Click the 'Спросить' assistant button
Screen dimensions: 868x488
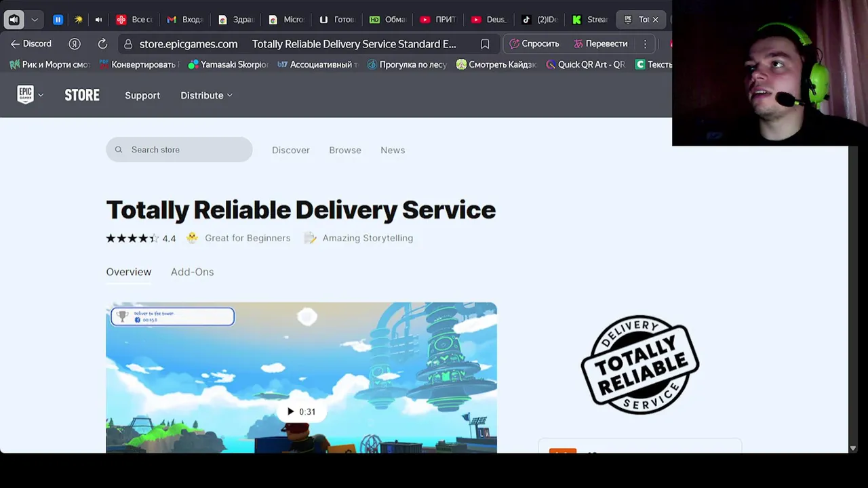pos(534,43)
